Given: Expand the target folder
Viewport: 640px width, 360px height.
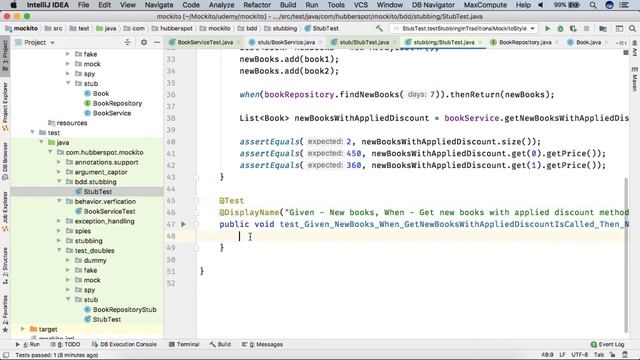Looking at the screenshot, I should click(23, 329).
